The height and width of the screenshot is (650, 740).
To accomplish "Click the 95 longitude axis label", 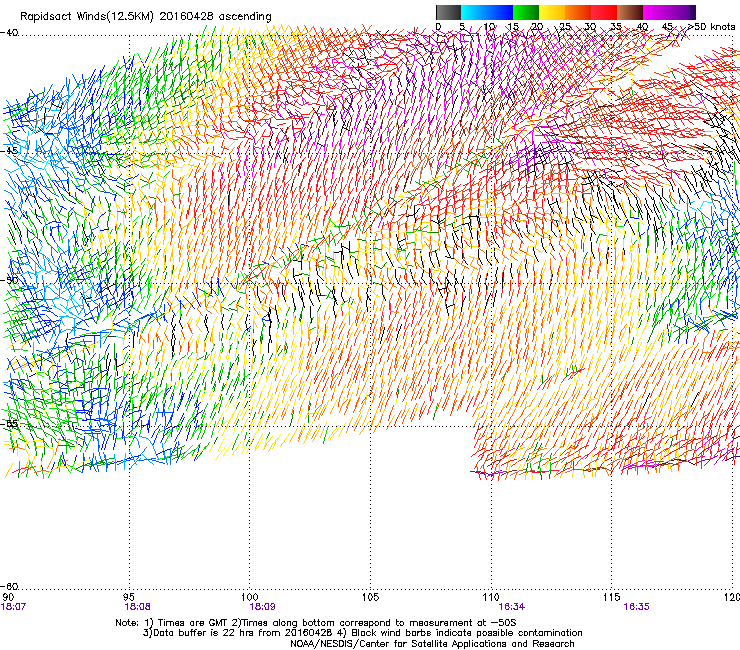I will click(x=129, y=597).
